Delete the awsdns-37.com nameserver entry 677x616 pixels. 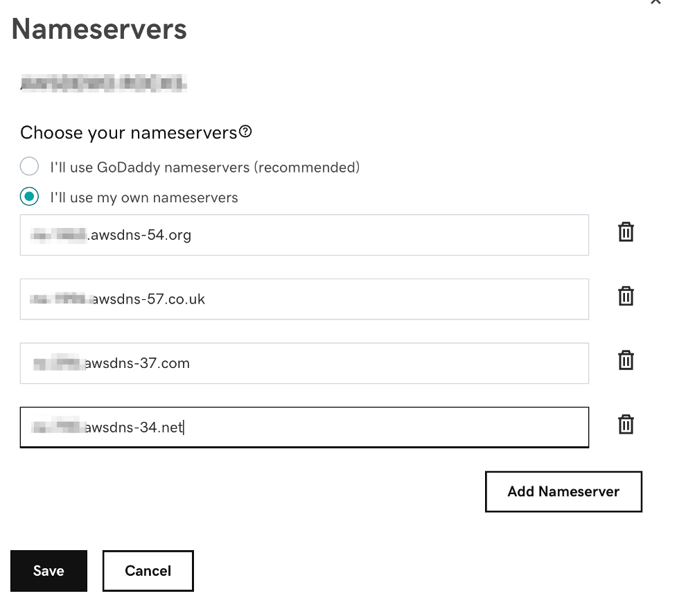point(625,360)
